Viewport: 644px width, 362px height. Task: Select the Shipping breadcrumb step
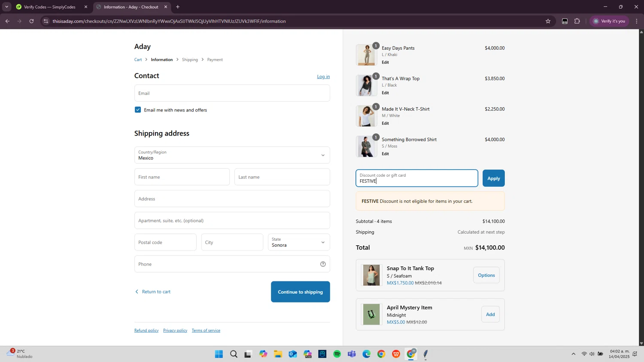pos(190,60)
